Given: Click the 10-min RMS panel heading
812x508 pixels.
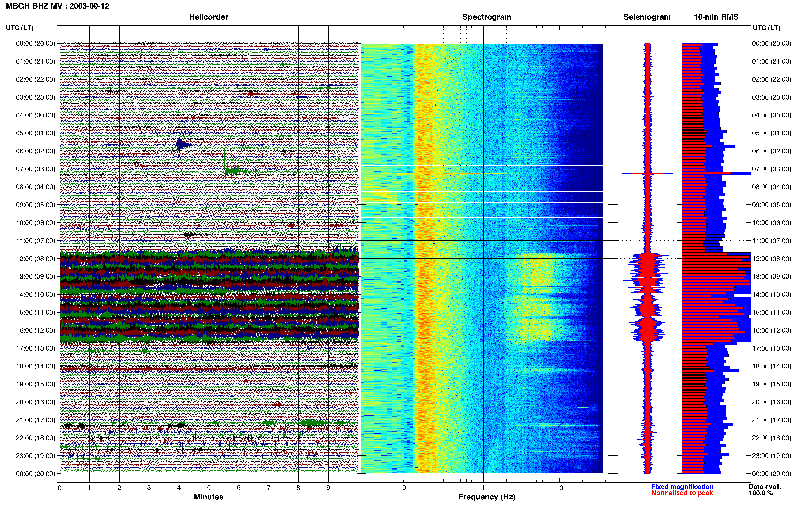Looking at the screenshot, I should 716,17.
